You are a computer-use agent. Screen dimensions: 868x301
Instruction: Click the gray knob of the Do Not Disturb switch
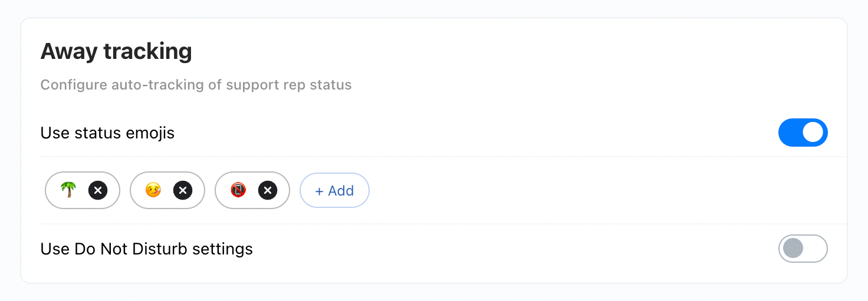click(793, 249)
